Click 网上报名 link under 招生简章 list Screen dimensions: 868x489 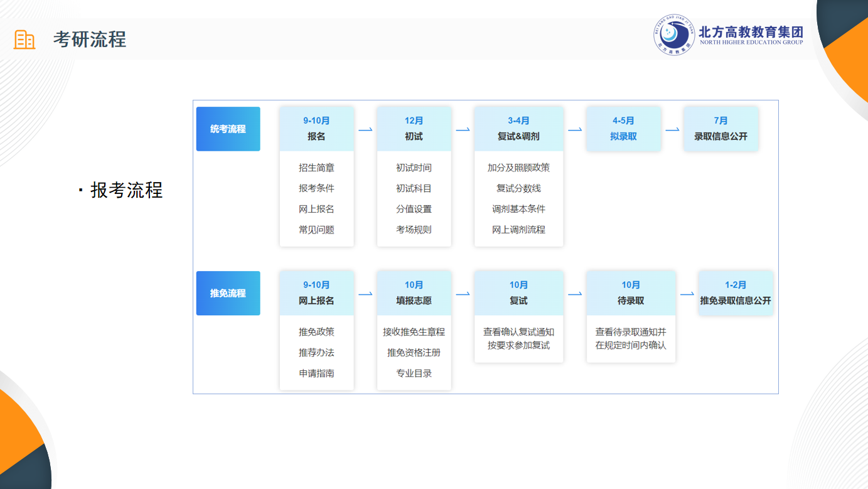316,209
